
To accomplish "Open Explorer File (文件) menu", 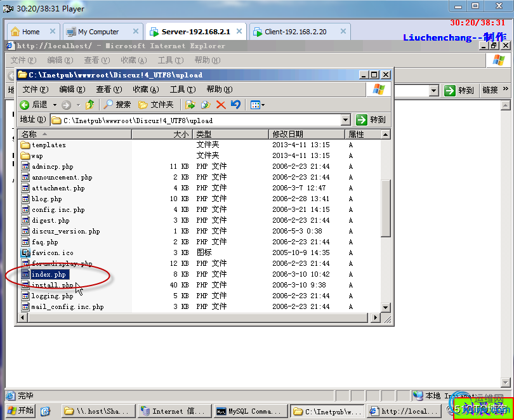I will point(36,89).
